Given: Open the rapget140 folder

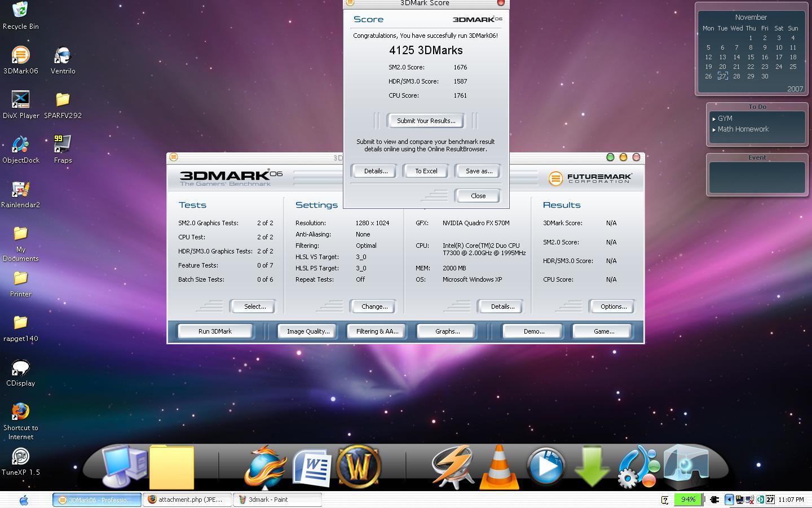Looking at the screenshot, I should (20, 328).
